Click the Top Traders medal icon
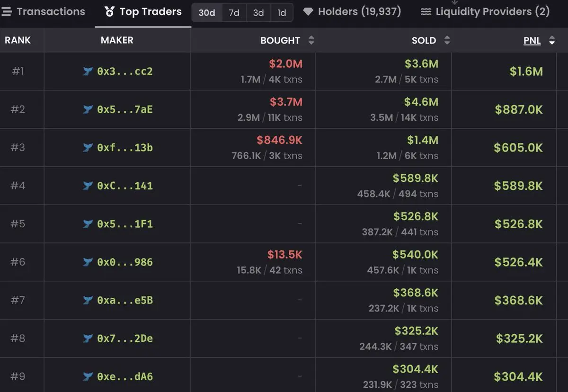 tap(109, 12)
